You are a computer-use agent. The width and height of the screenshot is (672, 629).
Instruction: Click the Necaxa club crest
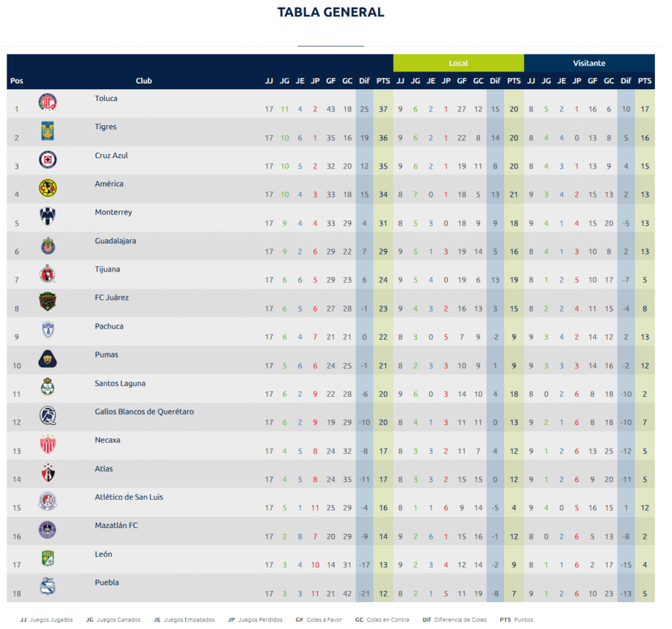48,445
